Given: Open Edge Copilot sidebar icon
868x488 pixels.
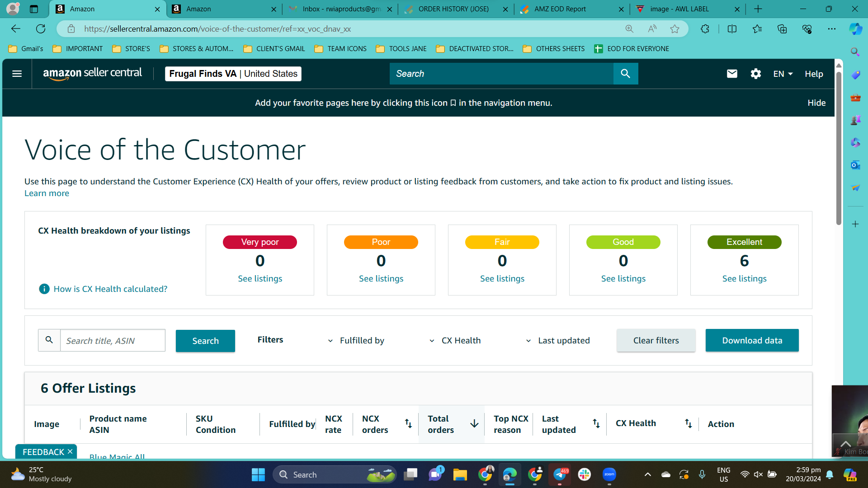Looking at the screenshot, I should tap(855, 29).
